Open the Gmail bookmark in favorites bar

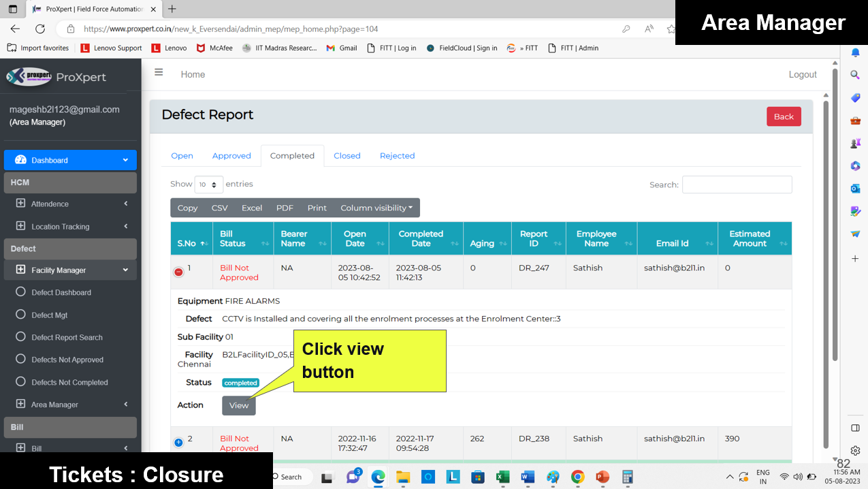(342, 48)
